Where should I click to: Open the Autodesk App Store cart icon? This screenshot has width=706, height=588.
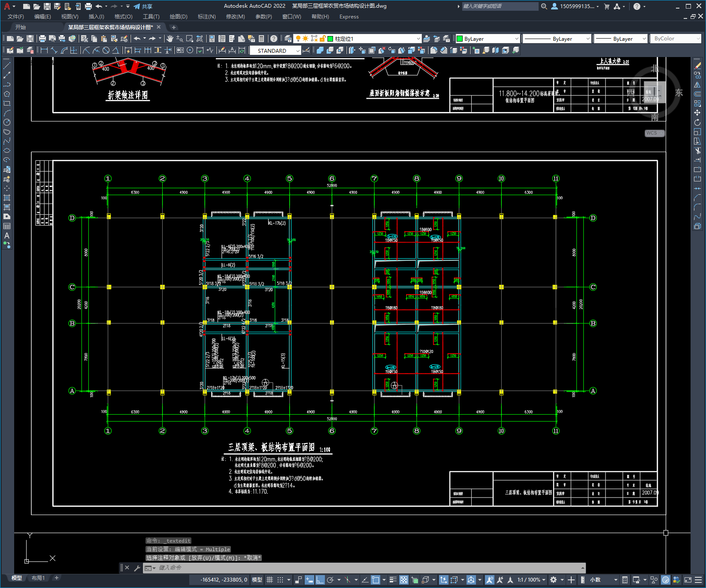click(607, 6)
